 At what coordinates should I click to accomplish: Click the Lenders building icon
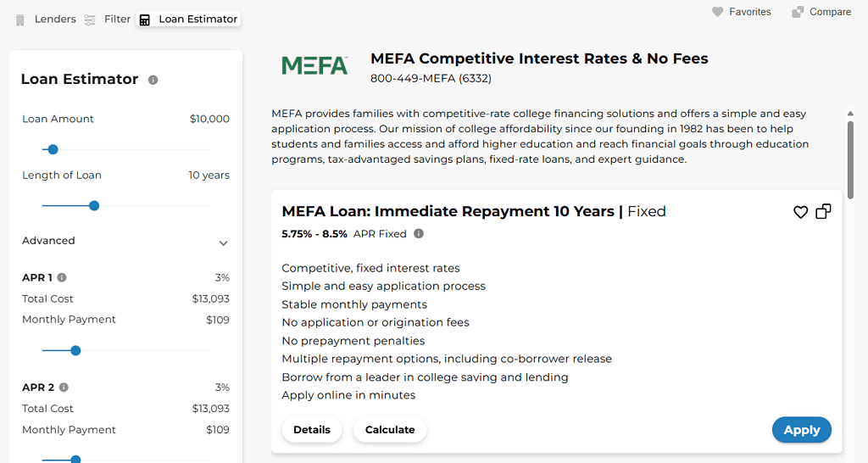[x=20, y=20]
